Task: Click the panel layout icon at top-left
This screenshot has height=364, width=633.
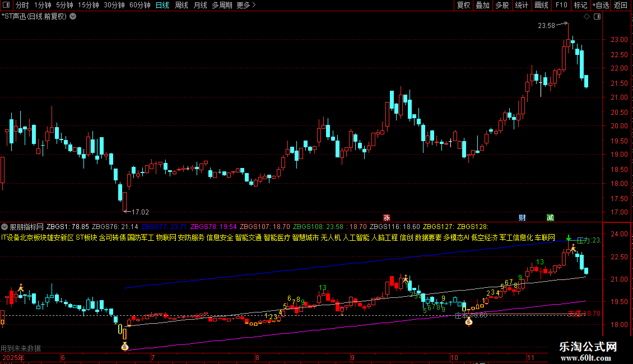Action: pyautogui.click(x=6, y=5)
